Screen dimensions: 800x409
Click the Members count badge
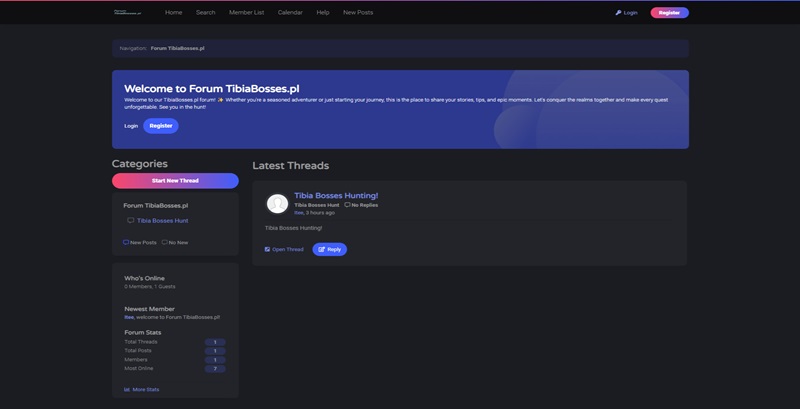click(215, 360)
